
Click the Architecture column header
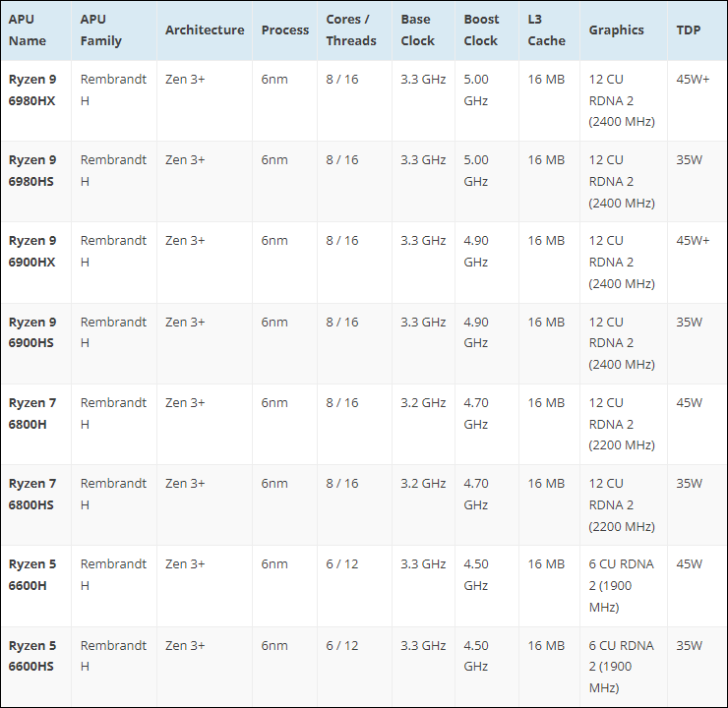point(205,30)
